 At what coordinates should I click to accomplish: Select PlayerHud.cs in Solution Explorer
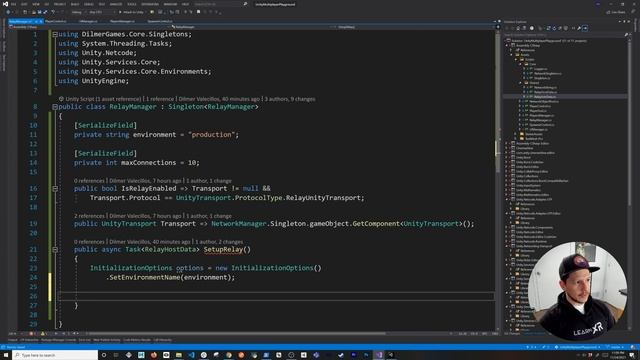coord(538,111)
